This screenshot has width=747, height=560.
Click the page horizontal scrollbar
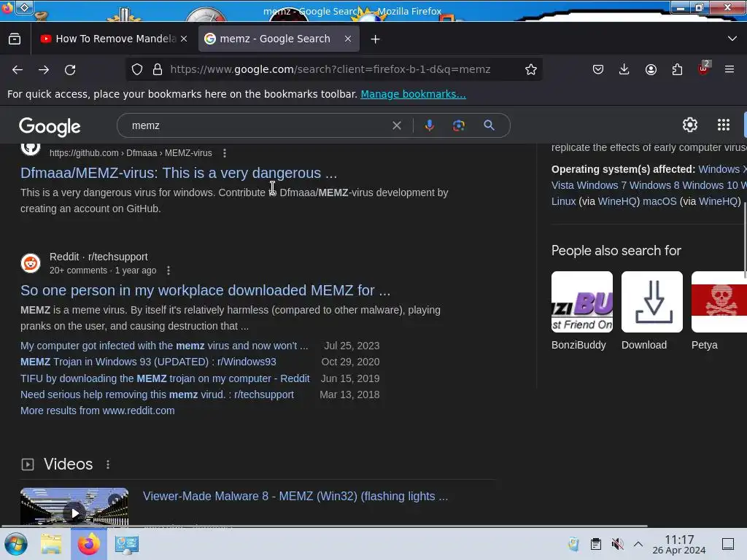324,526
